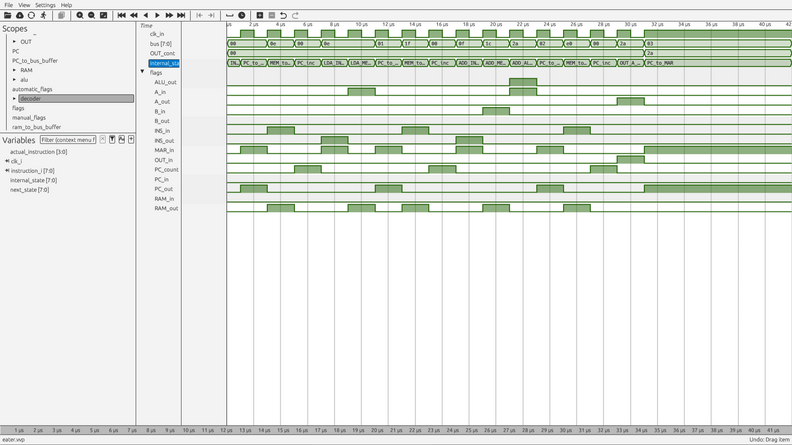Clear the variable filter with the X button
Image resolution: width=792 pixels, height=445 pixels.
tap(103, 139)
